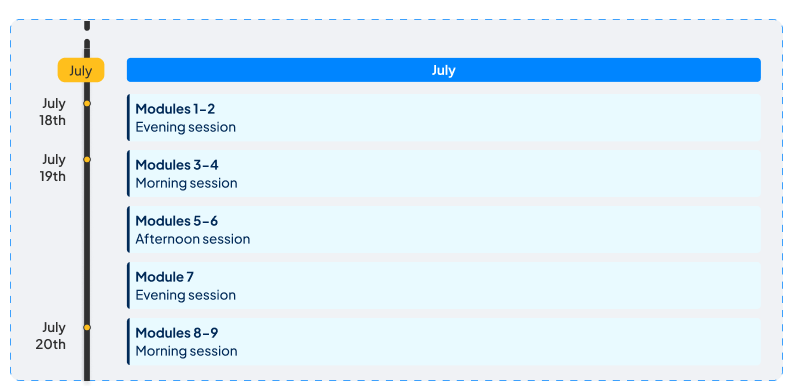Click the Modules 1–2 title text
799x386 pixels.
[x=175, y=109]
